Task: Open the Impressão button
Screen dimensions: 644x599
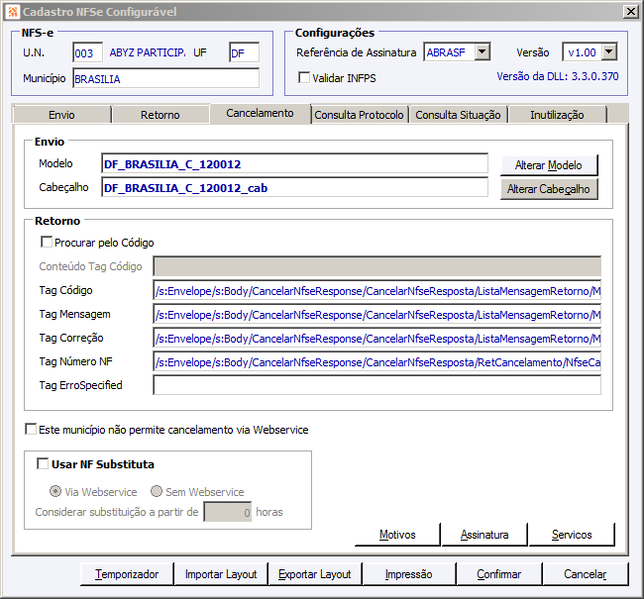Action: coord(409,574)
